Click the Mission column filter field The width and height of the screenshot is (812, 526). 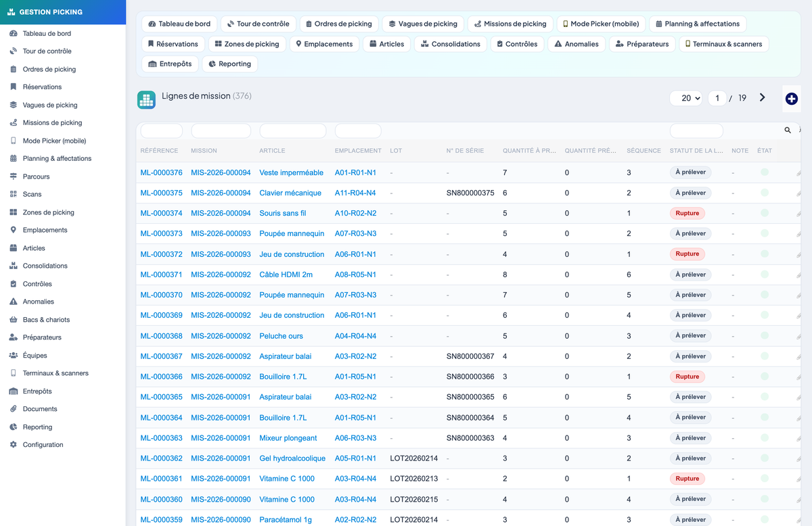[x=221, y=130]
